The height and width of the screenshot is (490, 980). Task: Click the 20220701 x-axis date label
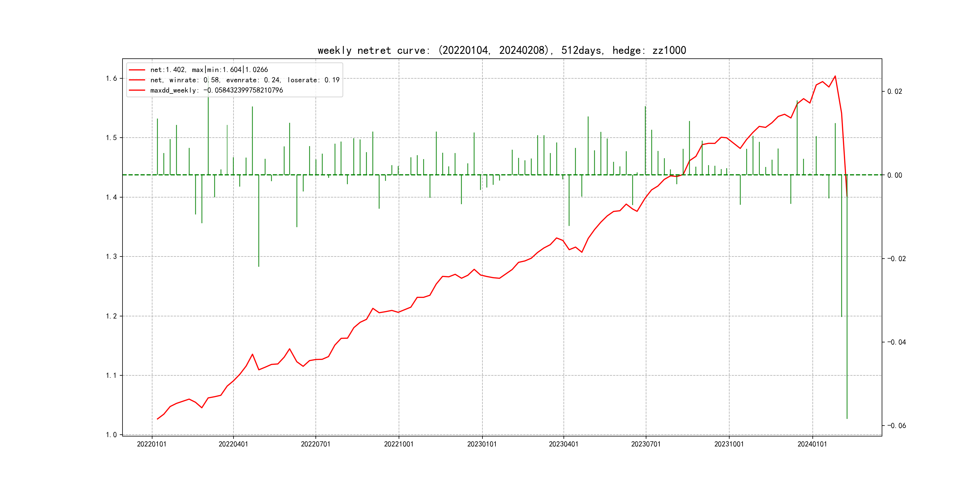coord(315,444)
